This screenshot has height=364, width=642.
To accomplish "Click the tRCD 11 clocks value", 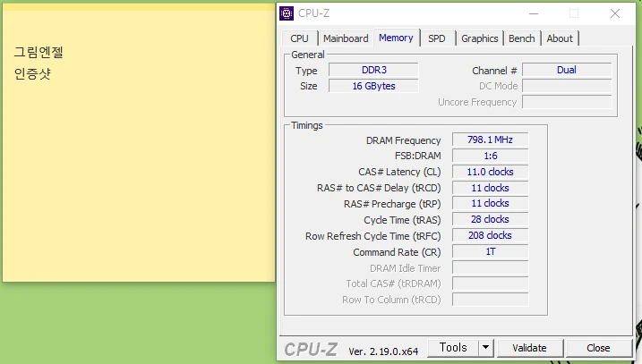I will tap(490, 188).
